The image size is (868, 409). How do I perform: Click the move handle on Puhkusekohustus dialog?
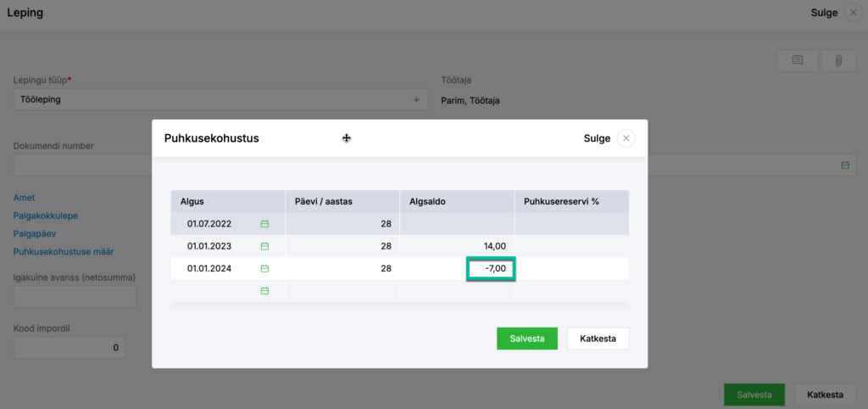347,138
